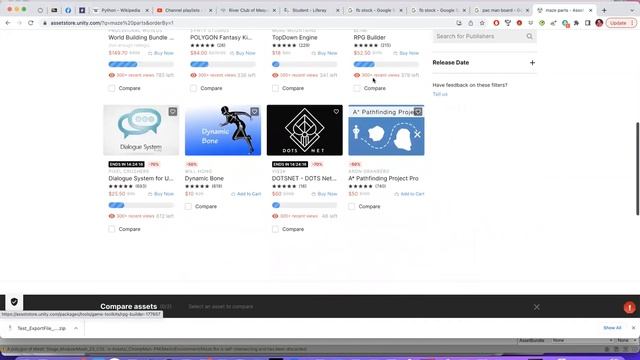
Task: Check Compare for DOTSNET
Action: (x=276, y=229)
